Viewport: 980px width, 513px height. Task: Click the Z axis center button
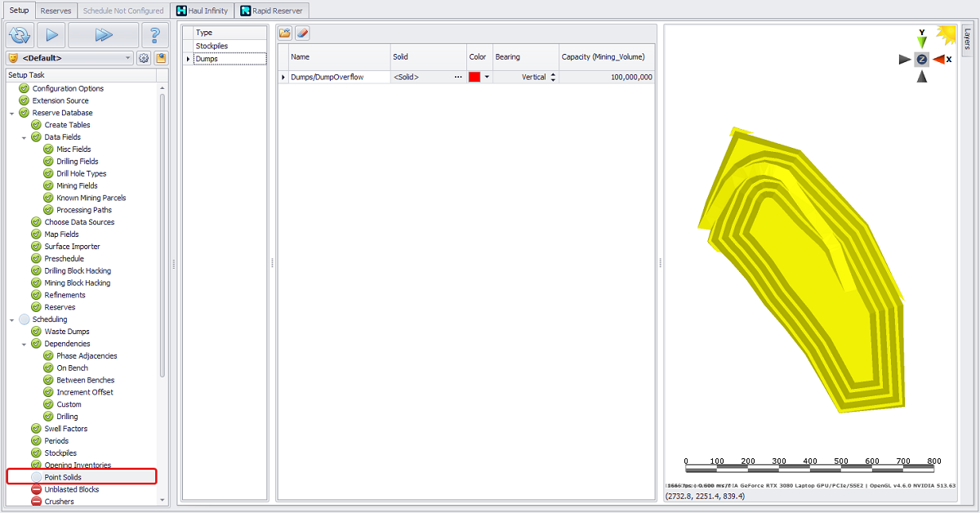point(921,59)
